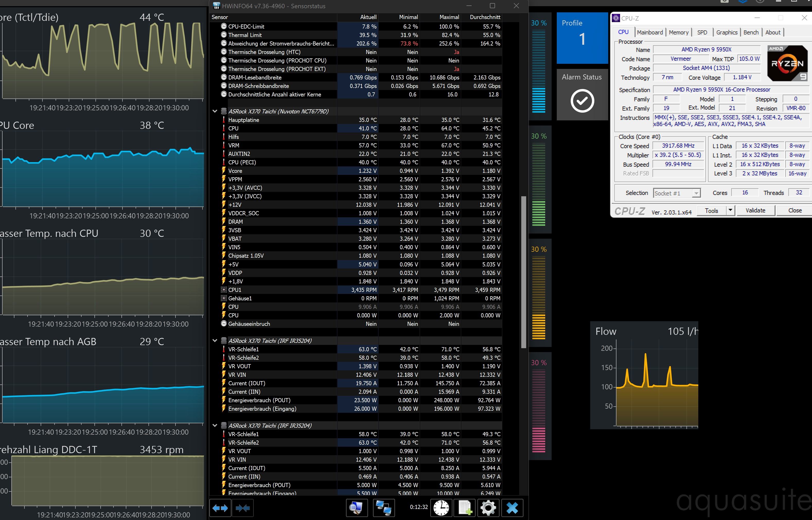Switch to the Mainboard tab in CPU-Z
This screenshot has height=520, width=812.
click(x=650, y=32)
